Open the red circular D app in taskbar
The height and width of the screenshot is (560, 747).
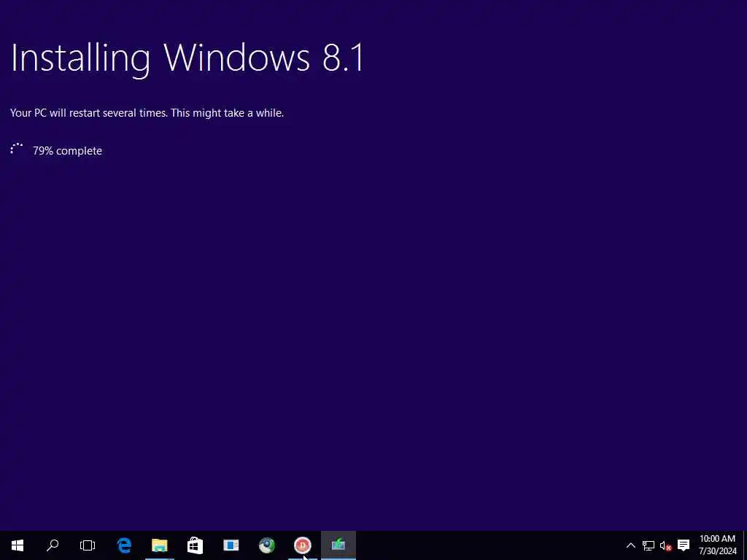(x=303, y=545)
